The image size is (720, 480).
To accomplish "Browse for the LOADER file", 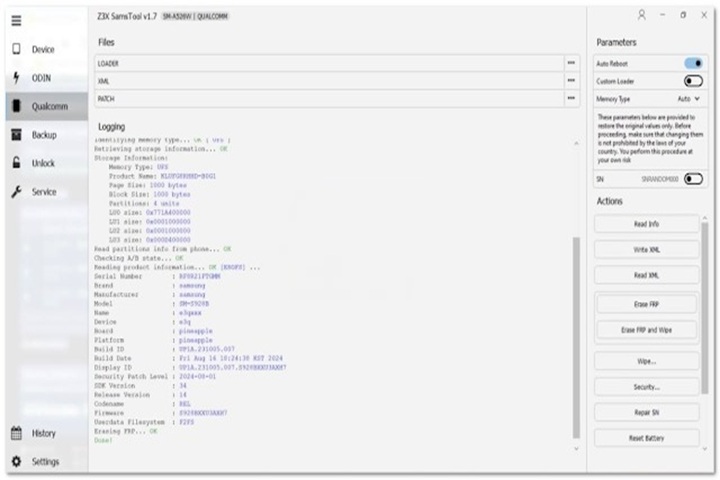I will coord(571,63).
